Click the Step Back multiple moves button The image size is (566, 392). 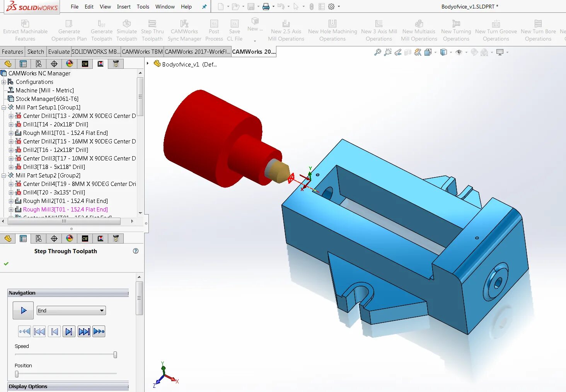(39, 331)
